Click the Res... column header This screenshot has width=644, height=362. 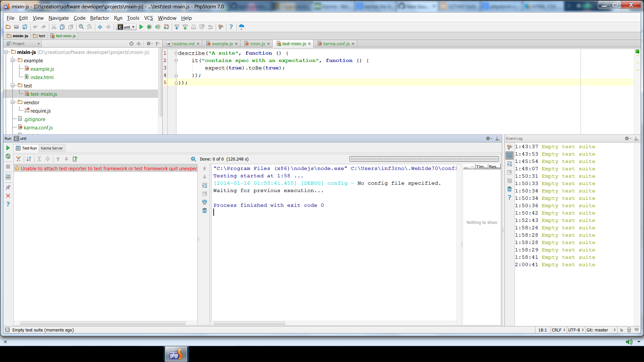[x=494, y=167]
